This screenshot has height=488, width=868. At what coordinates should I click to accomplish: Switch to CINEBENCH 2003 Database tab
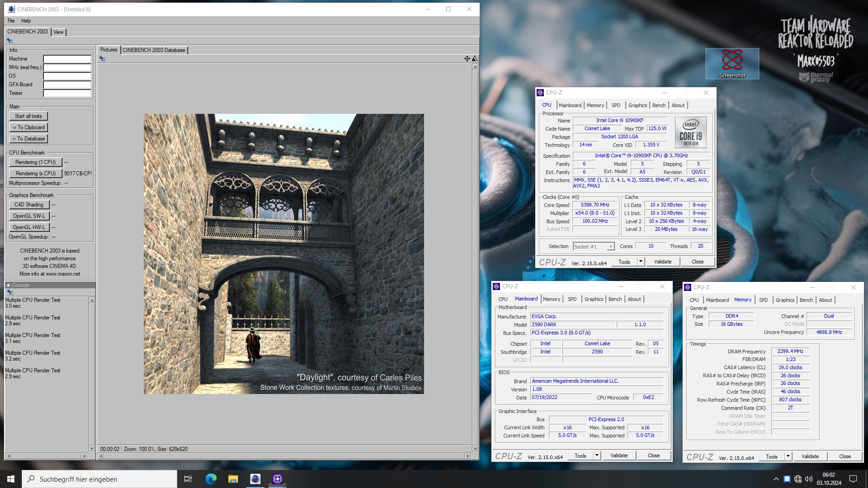(x=154, y=50)
